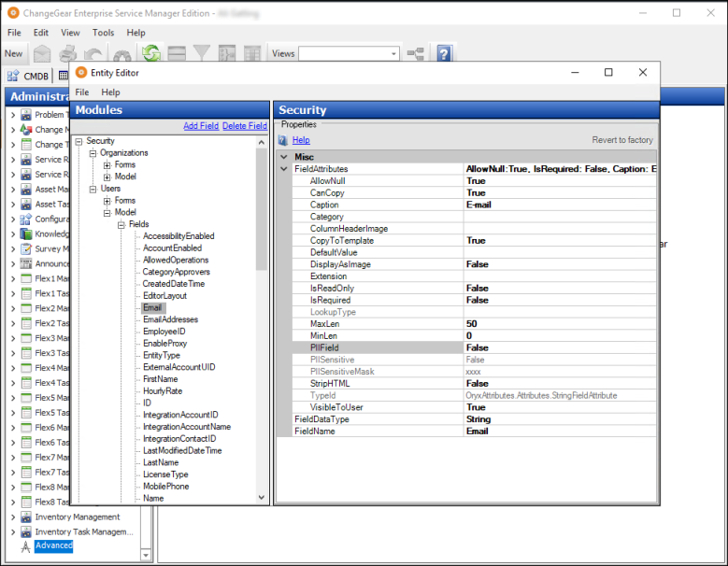Click the printer icon in main toolbar
Viewport: 728px width, 566px height.
(68, 54)
